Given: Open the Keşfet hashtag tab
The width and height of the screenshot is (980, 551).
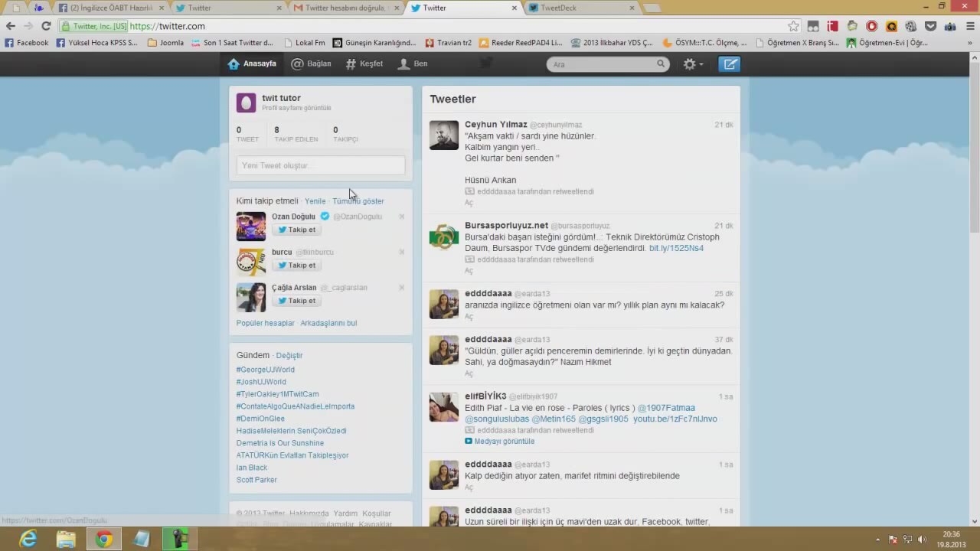Looking at the screenshot, I should [364, 64].
